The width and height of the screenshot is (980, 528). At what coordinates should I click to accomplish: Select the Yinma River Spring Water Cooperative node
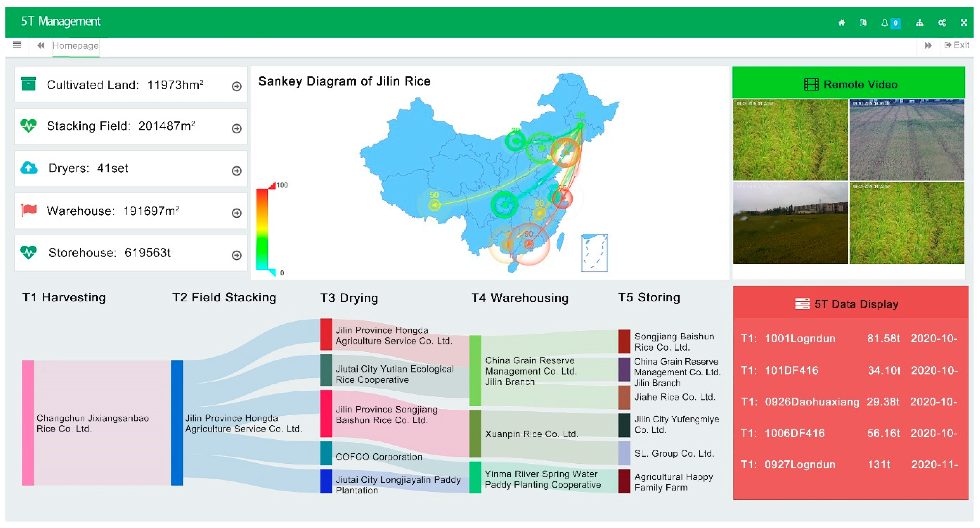(x=475, y=477)
